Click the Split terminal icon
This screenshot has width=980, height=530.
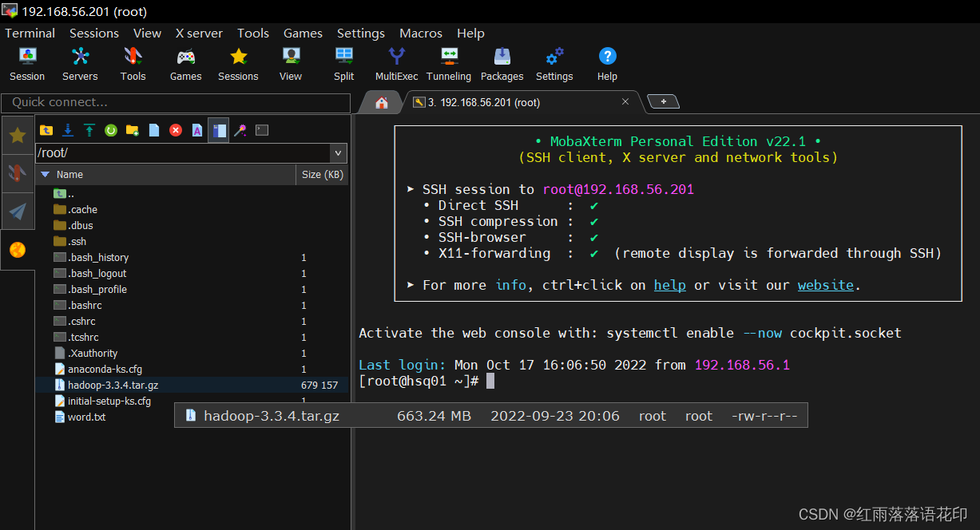pos(344,64)
